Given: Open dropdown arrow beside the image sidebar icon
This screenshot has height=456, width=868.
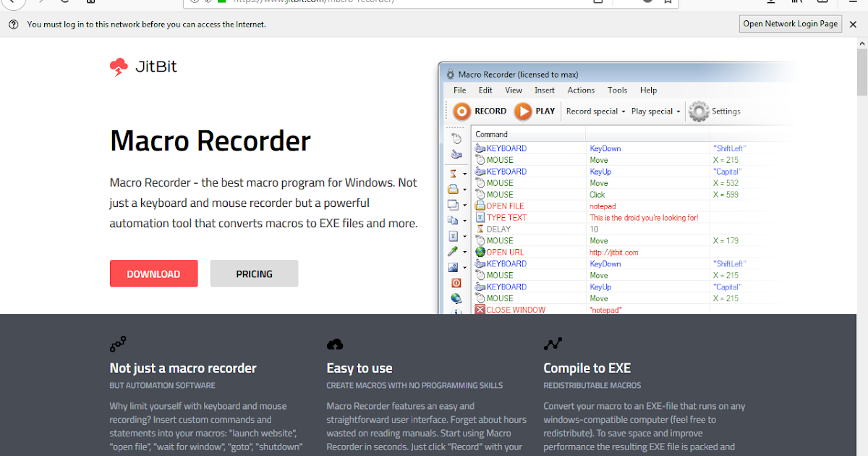Looking at the screenshot, I should click(464, 269).
